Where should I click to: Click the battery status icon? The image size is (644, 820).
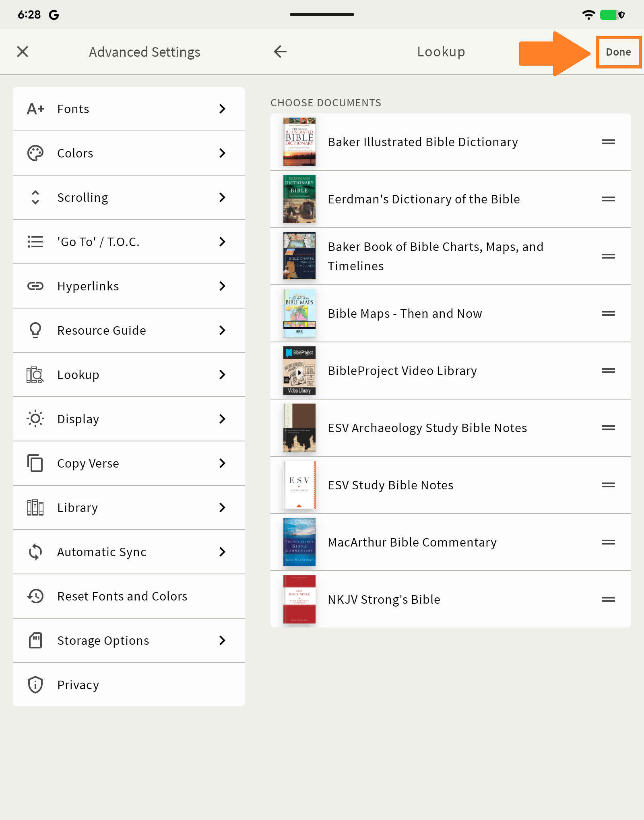(612, 15)
